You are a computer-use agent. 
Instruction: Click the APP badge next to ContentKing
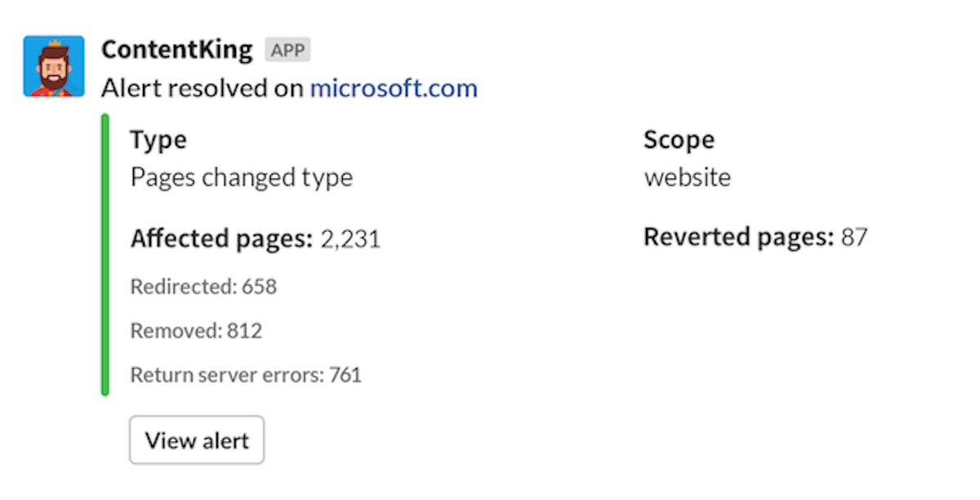(287, 51)
